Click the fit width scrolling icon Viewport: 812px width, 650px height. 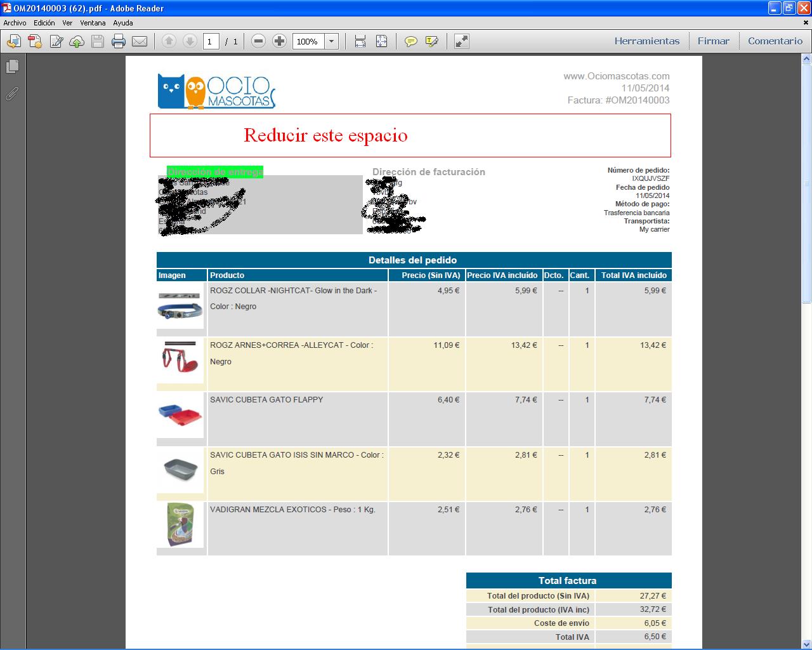tap(360, 41)
